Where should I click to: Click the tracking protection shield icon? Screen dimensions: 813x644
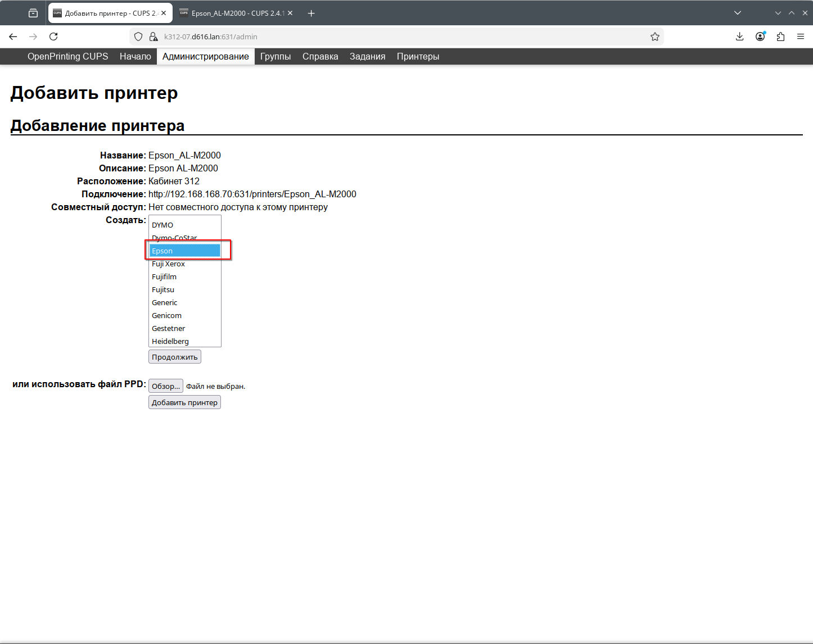point(138,37)
